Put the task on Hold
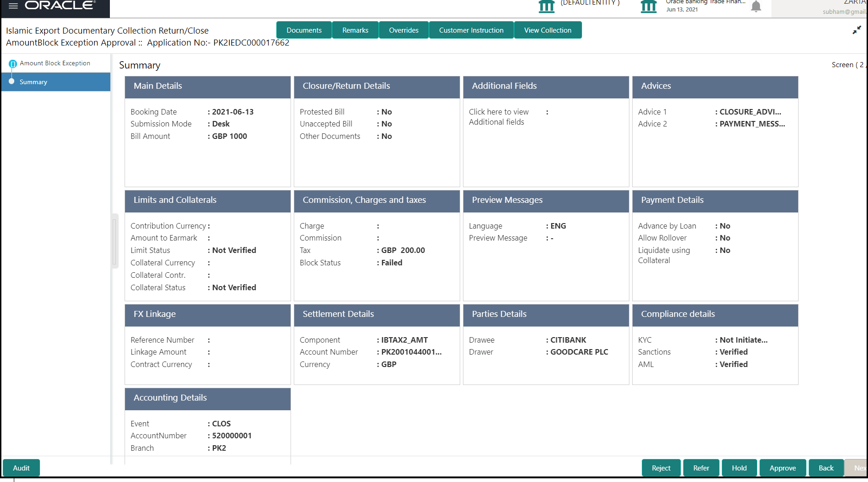 pyautogui.click(x=739, y=468)
